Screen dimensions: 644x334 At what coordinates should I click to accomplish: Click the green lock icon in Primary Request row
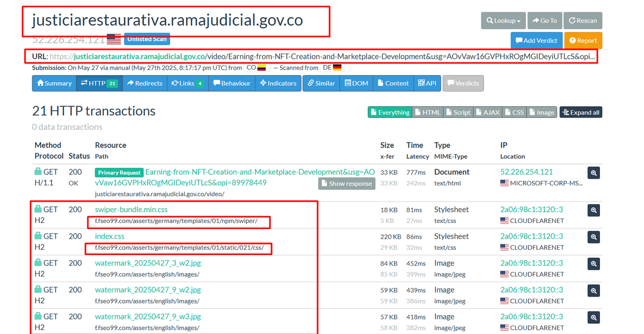(38, 172)
